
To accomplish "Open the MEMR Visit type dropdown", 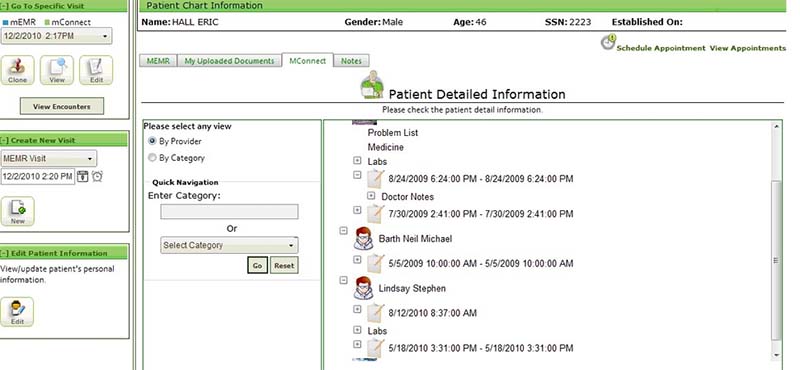I will pos(49,158).
